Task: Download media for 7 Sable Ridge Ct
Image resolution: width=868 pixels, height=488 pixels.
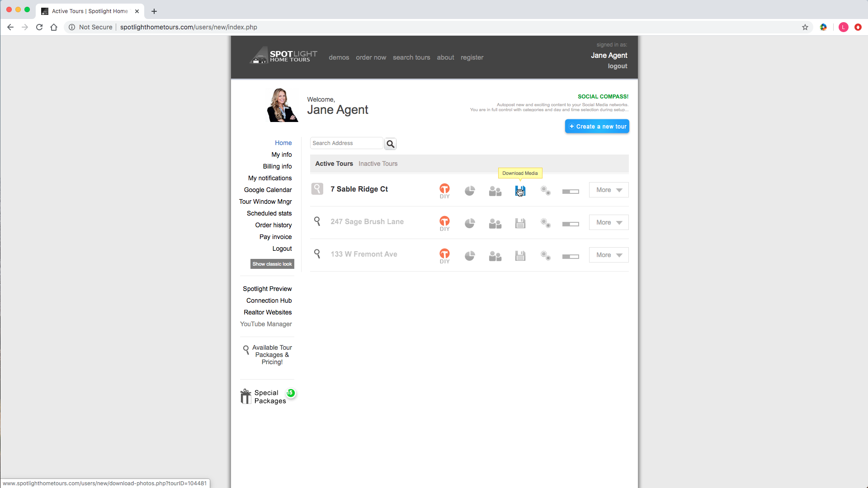Action: point(520,191)
